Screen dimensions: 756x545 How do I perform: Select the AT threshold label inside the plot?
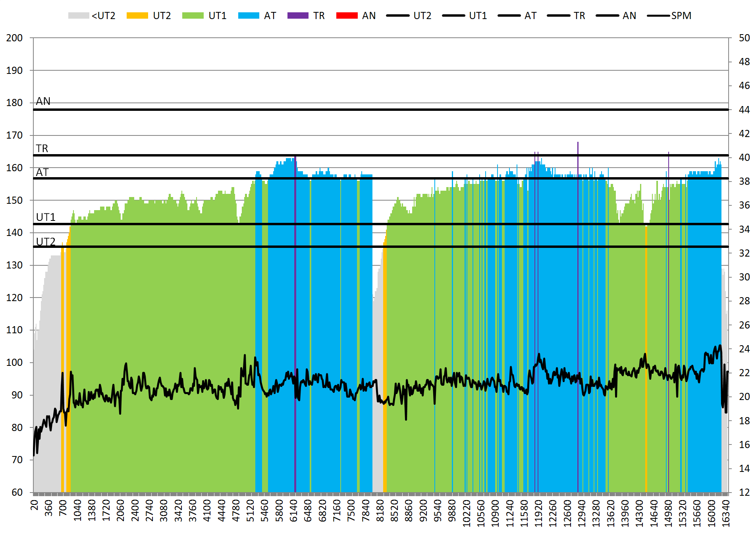tap(42, 172)
